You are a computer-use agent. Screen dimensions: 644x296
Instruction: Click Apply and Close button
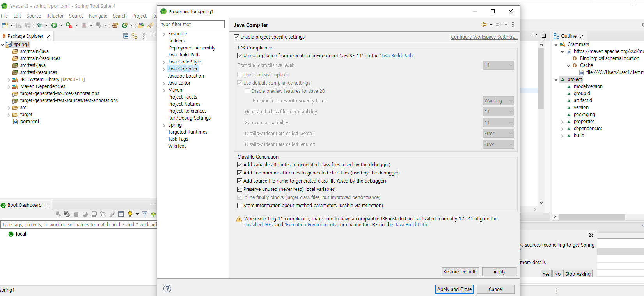pos(454,289)
